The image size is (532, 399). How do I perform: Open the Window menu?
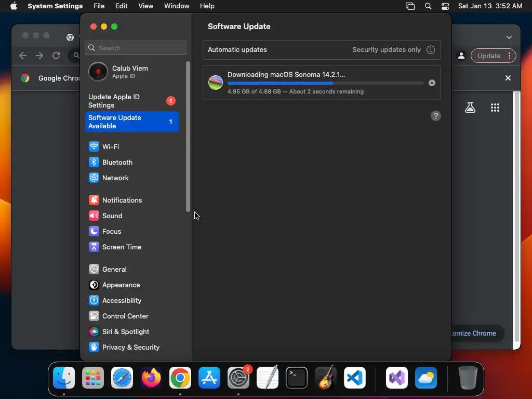pyautogui.click(x=177, y=6)
